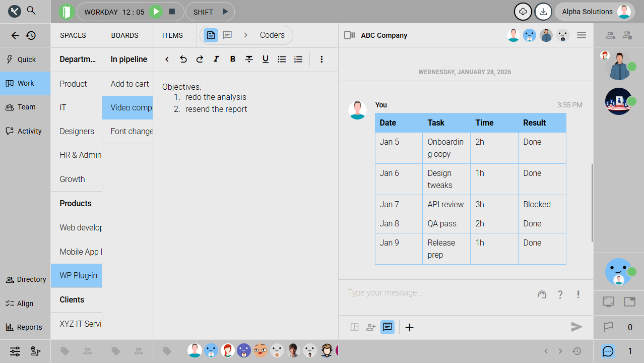Start the WORKDAY timer play button
The image size is (644, 363).
[x=156, y=12]
